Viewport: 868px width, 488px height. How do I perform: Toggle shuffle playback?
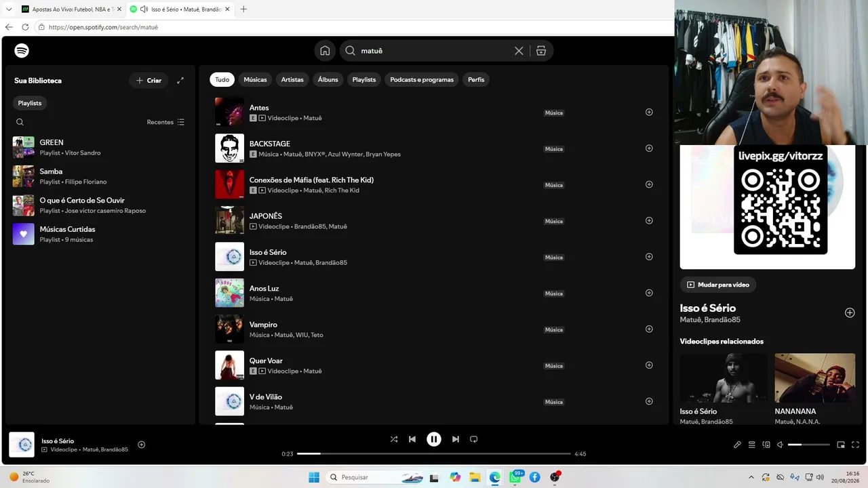[394, 439]
